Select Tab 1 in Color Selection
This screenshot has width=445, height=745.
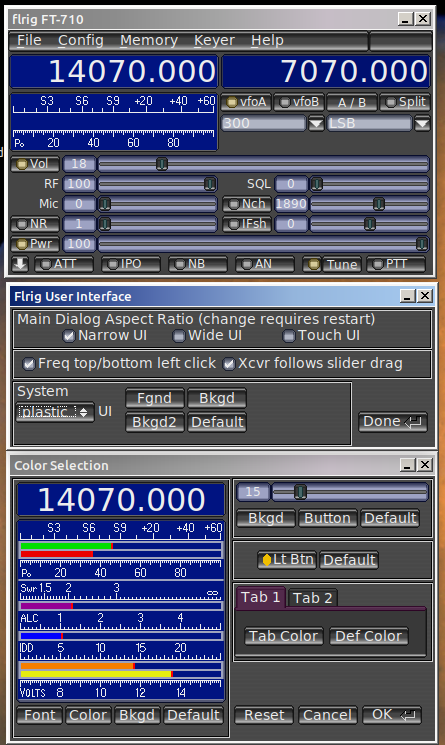pos(260,597)
